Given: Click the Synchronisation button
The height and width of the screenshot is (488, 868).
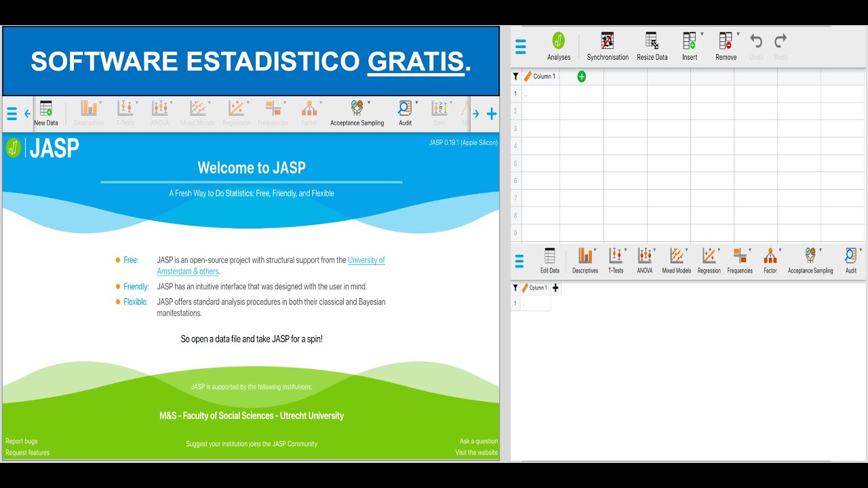Looking at the screenshot, I should 608,46.
